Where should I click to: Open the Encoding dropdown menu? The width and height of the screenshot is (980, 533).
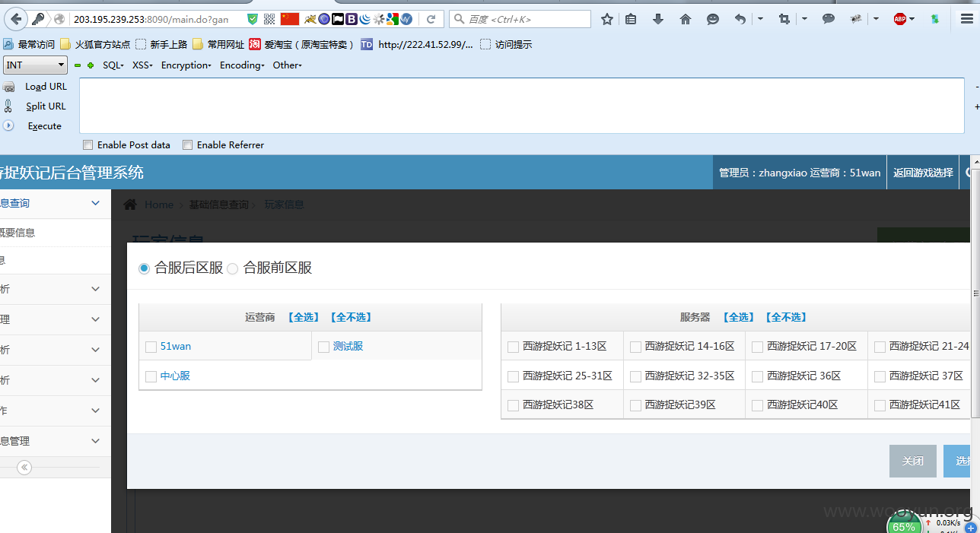coord(242,65)
